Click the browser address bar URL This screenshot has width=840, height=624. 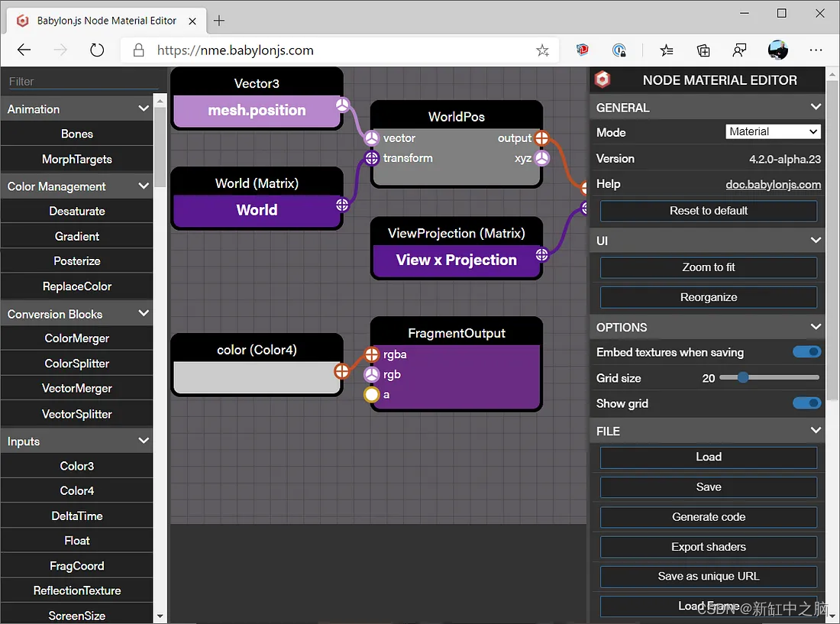click(235, 50)
